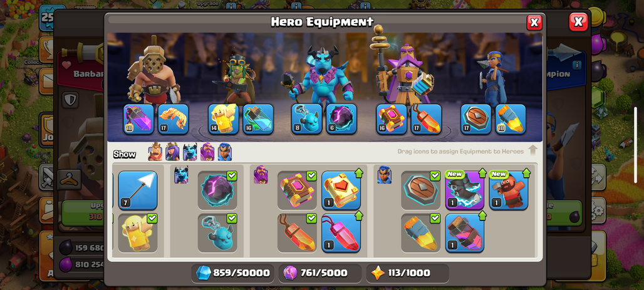Close the Hero Equipment window
644x290 pixels.
click(534, 22)
